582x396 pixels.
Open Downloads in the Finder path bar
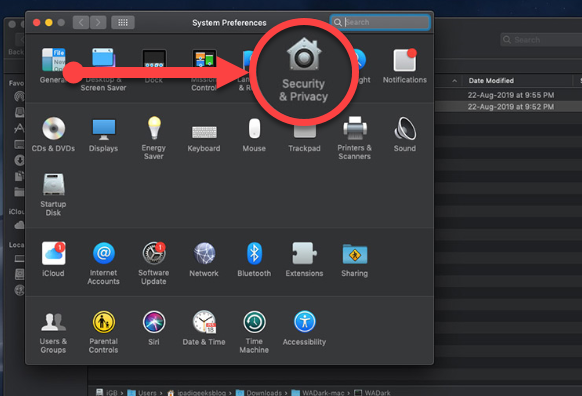(x=259, y=392)
